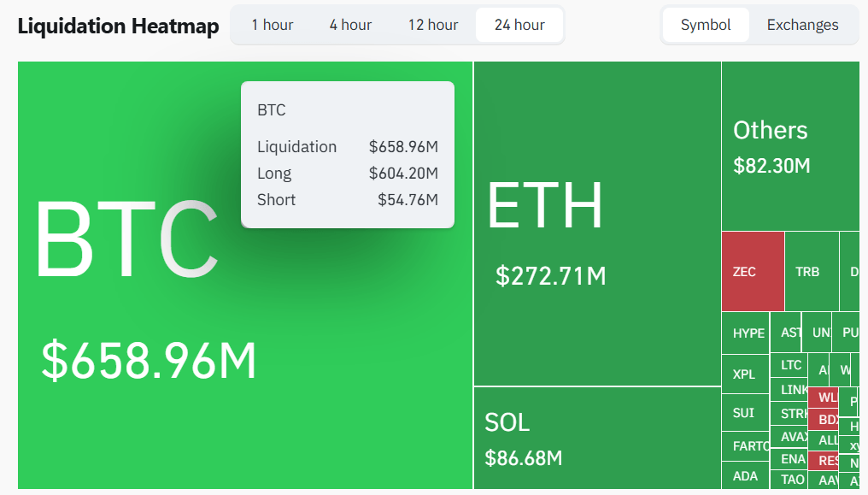Click the Others $82.30M block
Screen dimensions: 868x495
(790, 145)
